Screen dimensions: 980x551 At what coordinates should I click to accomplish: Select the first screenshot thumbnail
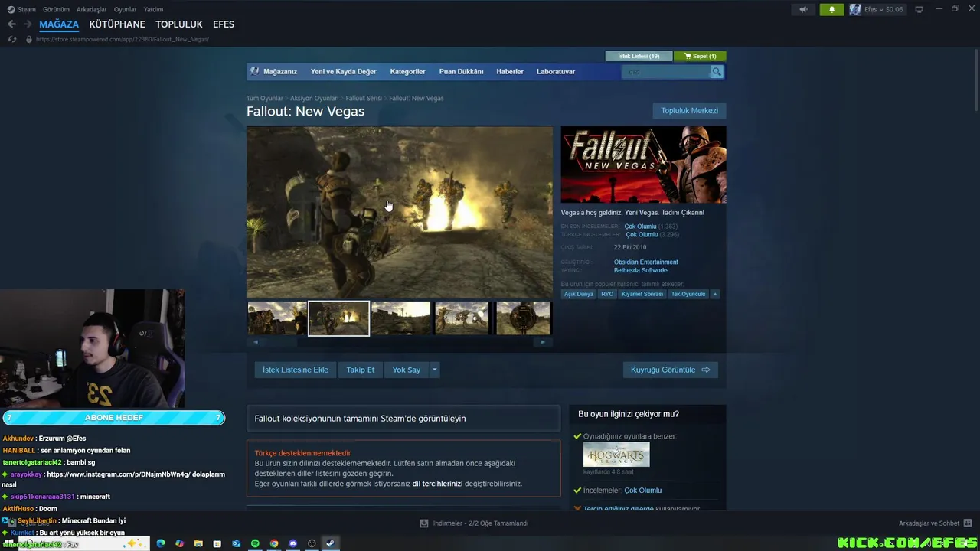pos(276,318)
